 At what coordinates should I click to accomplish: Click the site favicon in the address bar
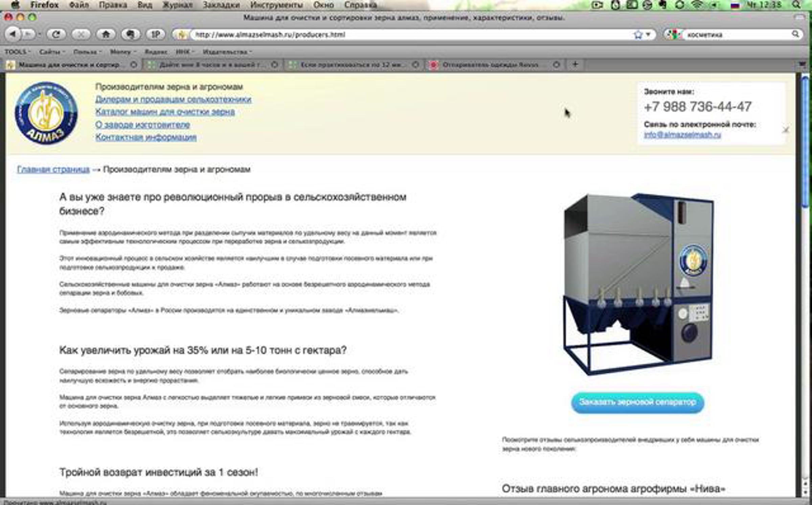point(181,35)
